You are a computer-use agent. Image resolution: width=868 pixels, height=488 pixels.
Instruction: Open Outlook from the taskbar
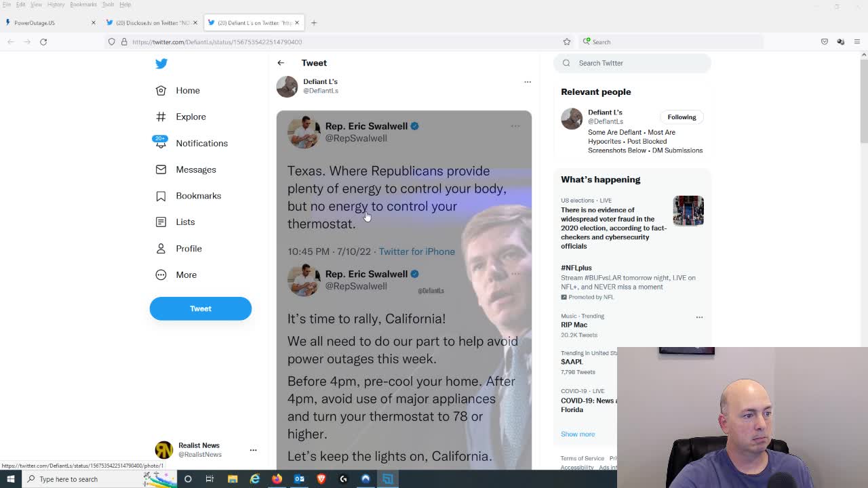click(299, 479)
